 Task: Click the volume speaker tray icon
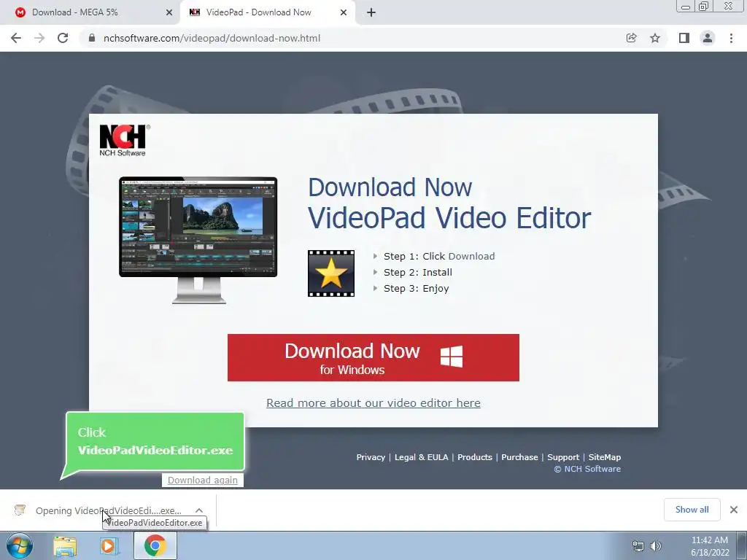click(656, 546)
